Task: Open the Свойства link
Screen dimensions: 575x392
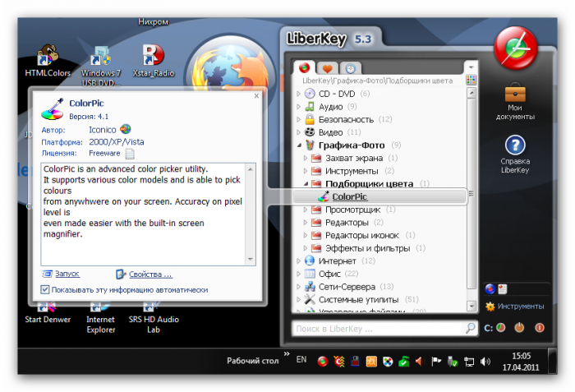Action: point(150,274)
